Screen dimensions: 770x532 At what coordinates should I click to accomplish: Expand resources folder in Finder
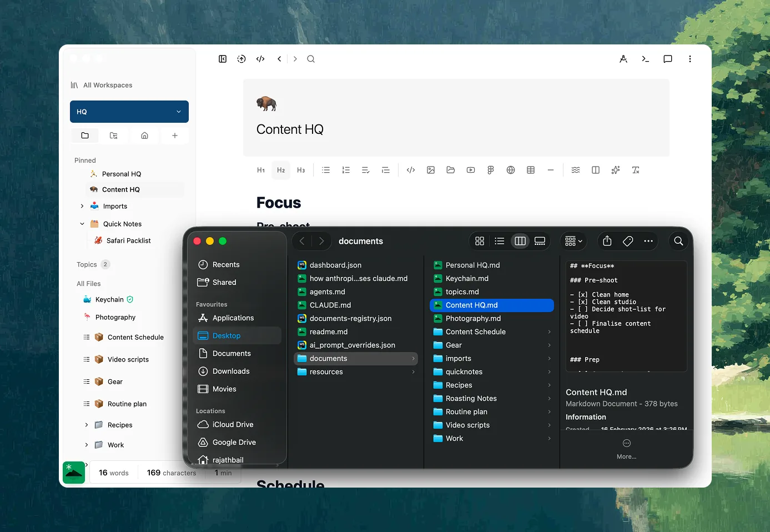click(414, 372)
